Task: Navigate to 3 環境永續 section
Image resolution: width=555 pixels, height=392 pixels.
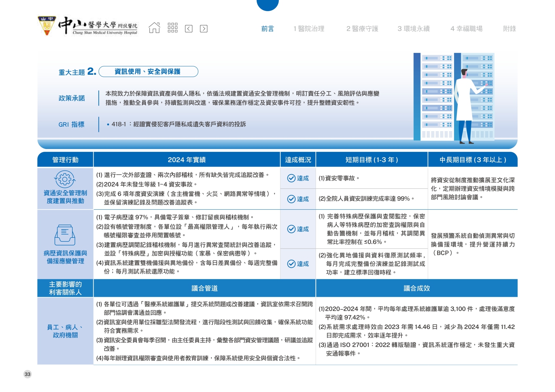Action: point(413,29)
